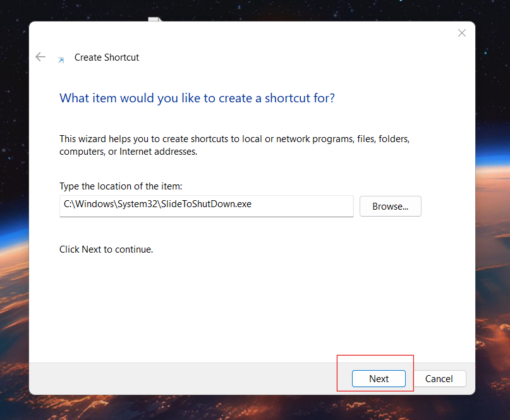Image resolution: width=510 pixels, height=420 pixels.
Task: Click the blank white area below "Click Next"
Action: 253,303
